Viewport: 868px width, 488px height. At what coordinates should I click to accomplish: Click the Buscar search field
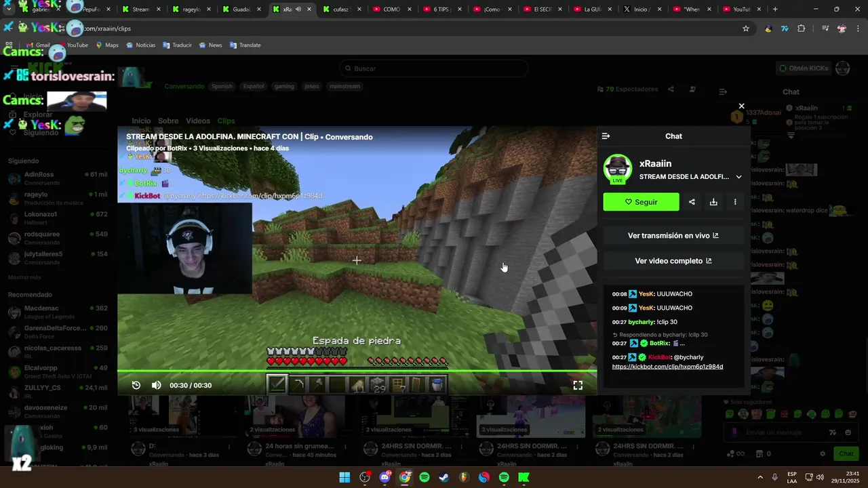coord(434,68)
